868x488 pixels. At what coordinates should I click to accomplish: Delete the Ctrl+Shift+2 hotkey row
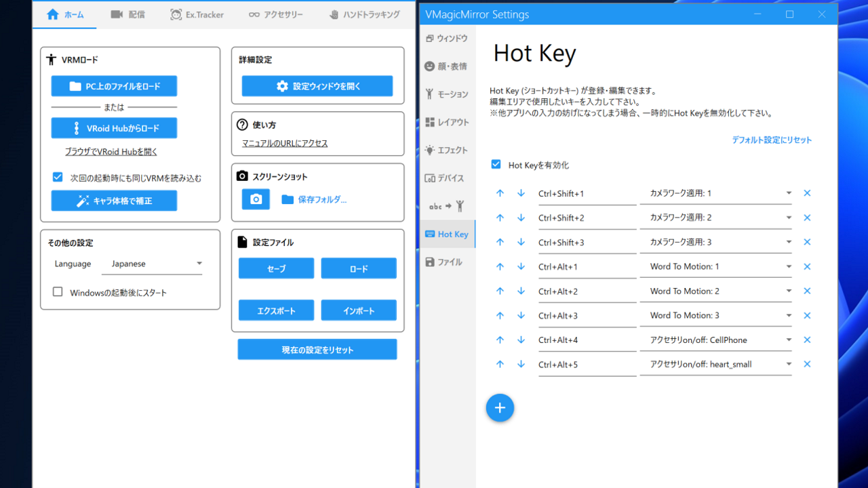pyautogui.click(x=807, y=218)
